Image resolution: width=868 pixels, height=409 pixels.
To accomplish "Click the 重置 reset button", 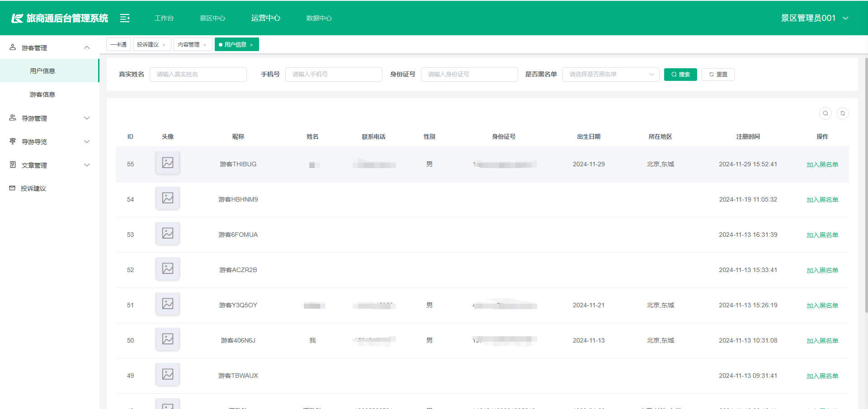I will pyautogui.click(x=718, y=75).
